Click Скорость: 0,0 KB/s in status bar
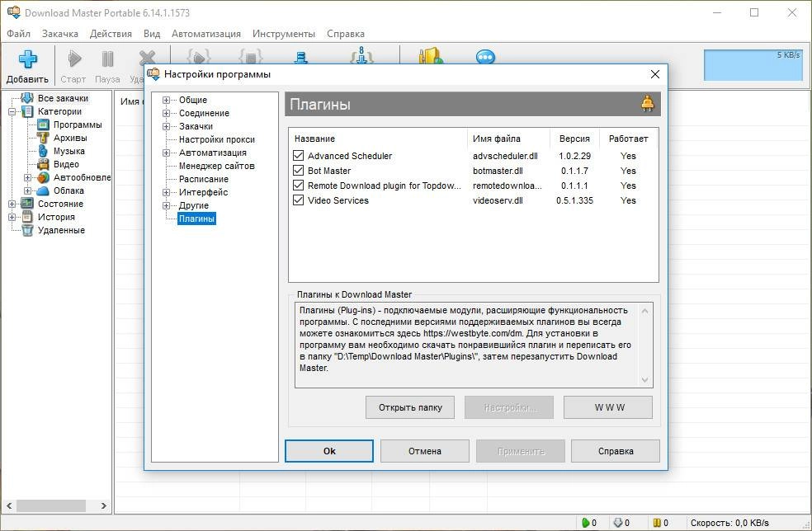Image resolution: width=812 pixels, height=531 pixels. 729,523
